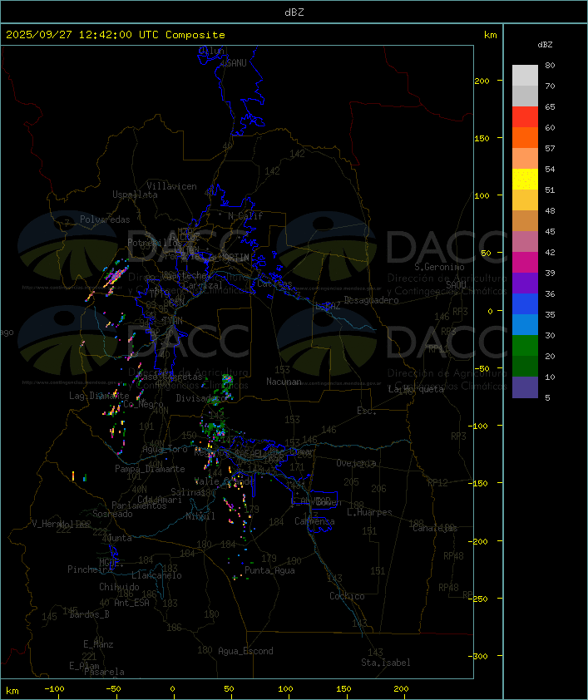Image resolution: width=588 pixels, height=700 pixels.
Task: Click the -300 km mark on vertical axis
Action: pyautogui.click(x=478, y=656)
